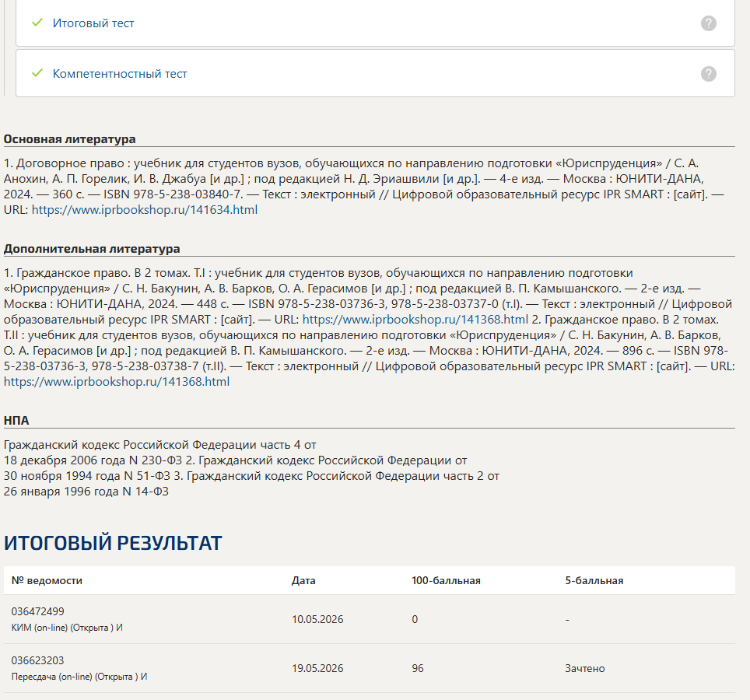
Task: Open first iprbookshop 141368.html link after Т.I entry
Action: point(415,320)
